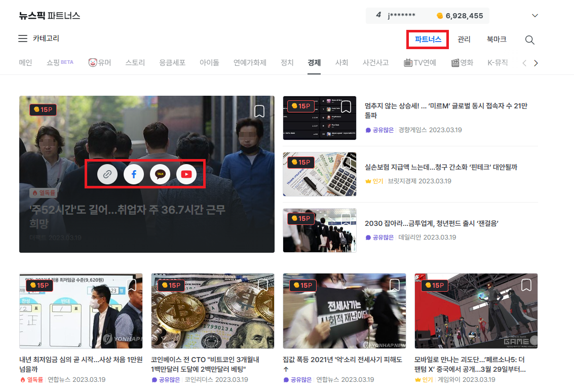Open the search magnifier icon
The height and width of the screenshot is (392, 574).
tap(530, 40)
